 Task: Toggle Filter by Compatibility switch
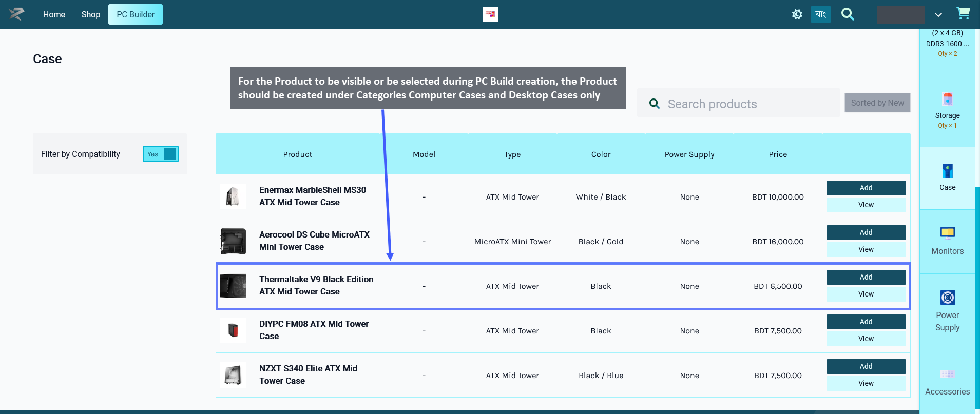[161, 154]
